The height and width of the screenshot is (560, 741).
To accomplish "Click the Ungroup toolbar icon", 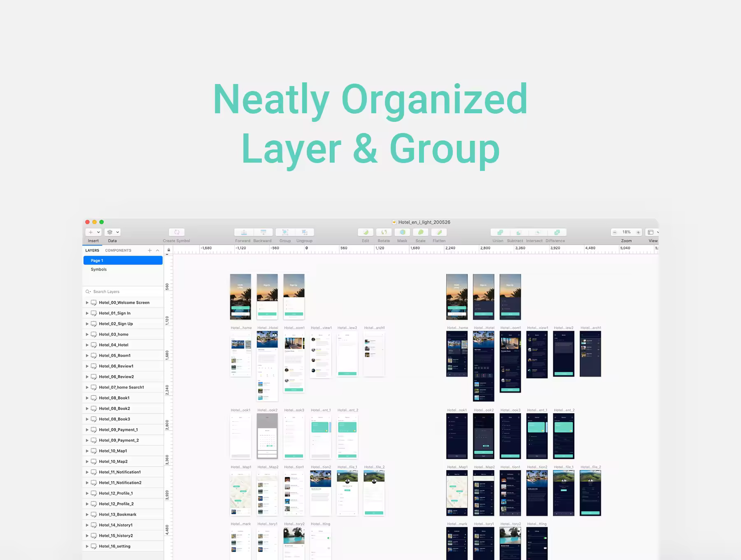I will pyautogui.click(x=305, y=232).
